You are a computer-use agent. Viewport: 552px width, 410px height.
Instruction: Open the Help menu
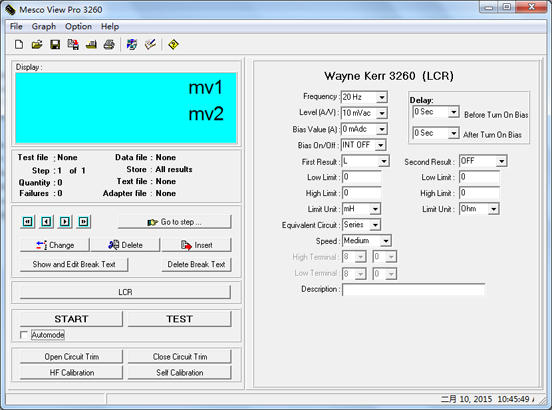pyautogui.click(x=110, y=27)
